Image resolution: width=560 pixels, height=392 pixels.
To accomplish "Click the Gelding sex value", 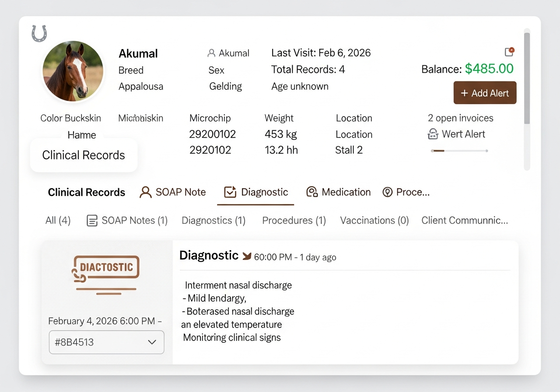I will (226, 86).
